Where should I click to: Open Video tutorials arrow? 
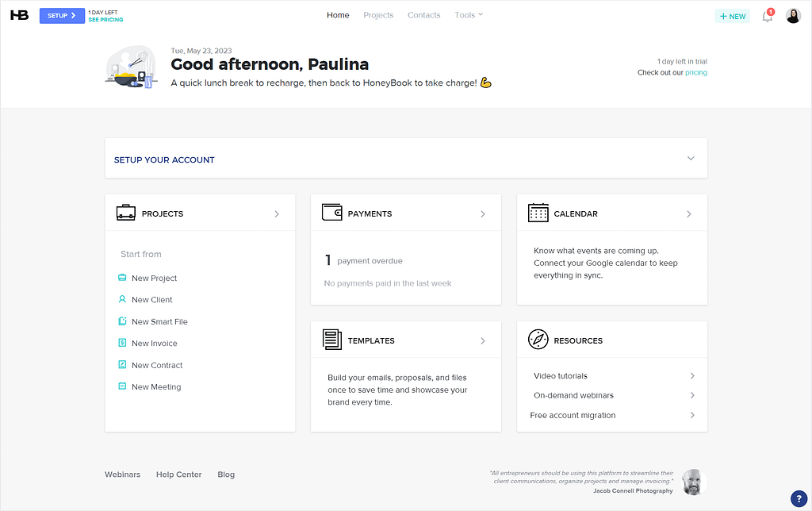click(x=692, y=376)
